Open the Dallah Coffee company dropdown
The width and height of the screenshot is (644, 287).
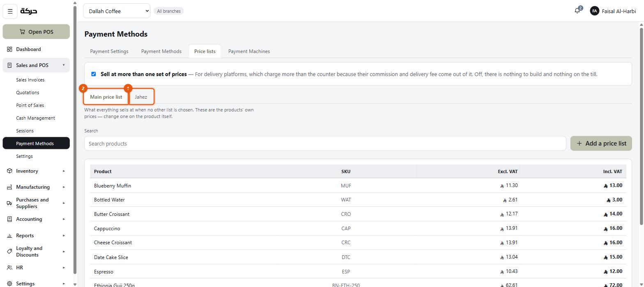point(117,11)
